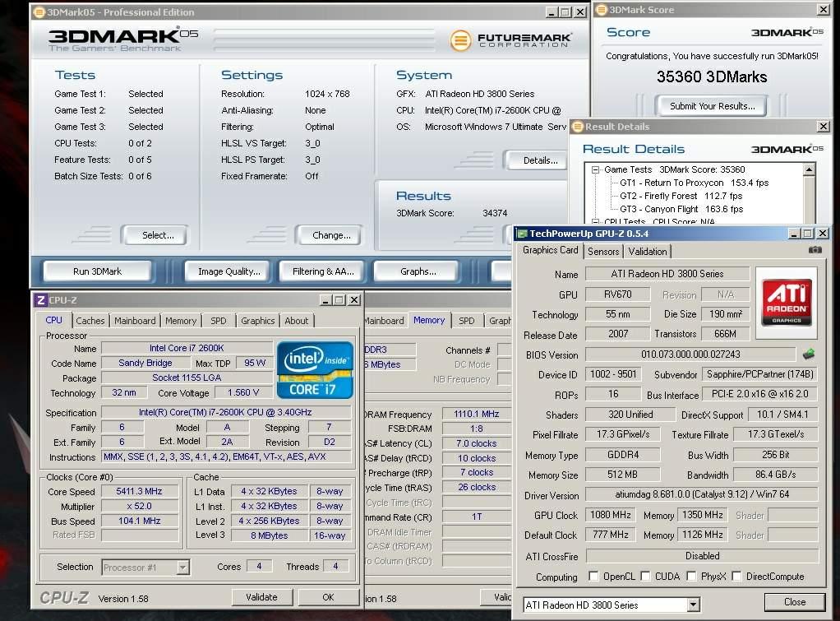Click the OK button in CPU-Z
The image size is (840, 621).
click(x=328, y=597)
